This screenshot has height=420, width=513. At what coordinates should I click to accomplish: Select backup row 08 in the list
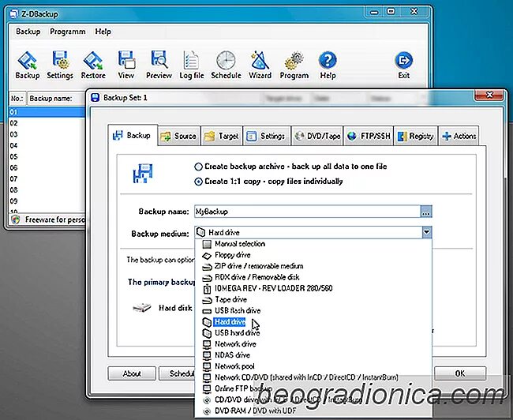47,189
